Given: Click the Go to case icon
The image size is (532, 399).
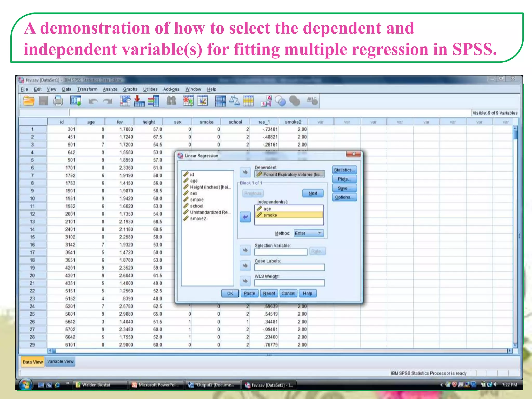Looking at the screenshot, I should (125, 101).
